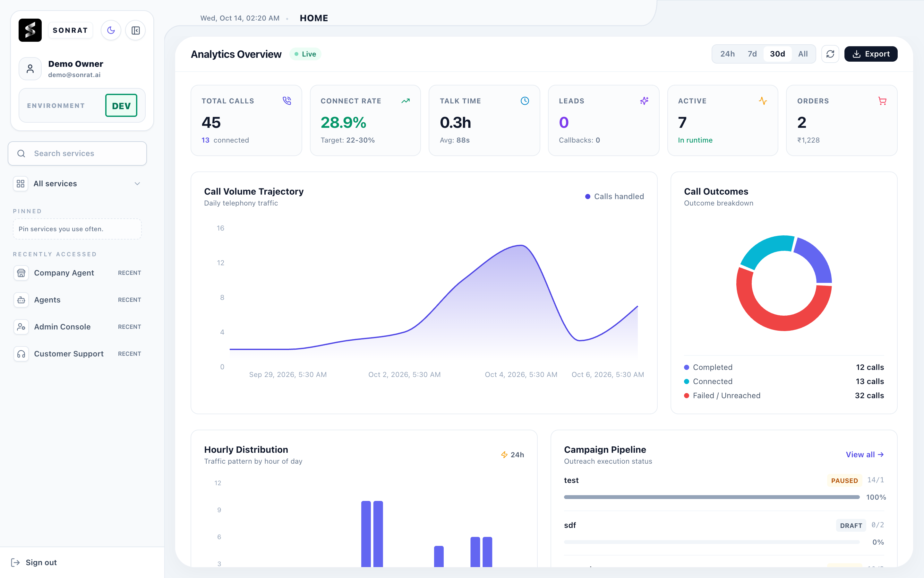Select the 7d time range tab
924x578 pixels.
[752, 54]
